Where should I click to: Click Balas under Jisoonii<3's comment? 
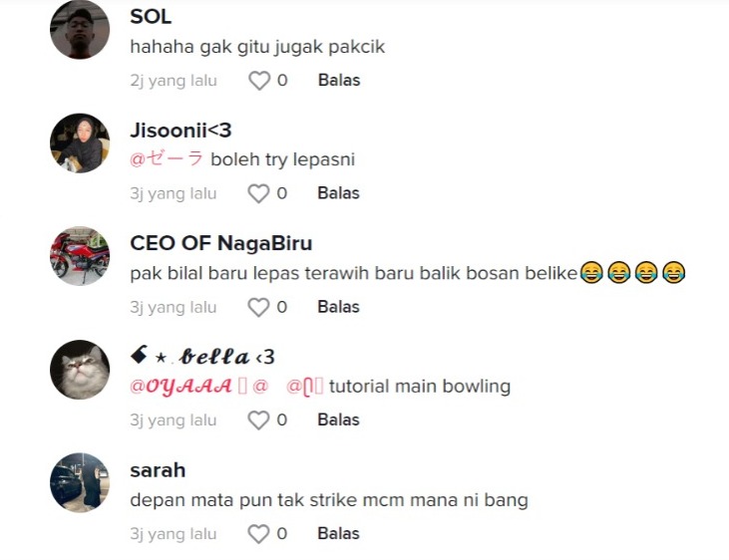tap(338, 193)
